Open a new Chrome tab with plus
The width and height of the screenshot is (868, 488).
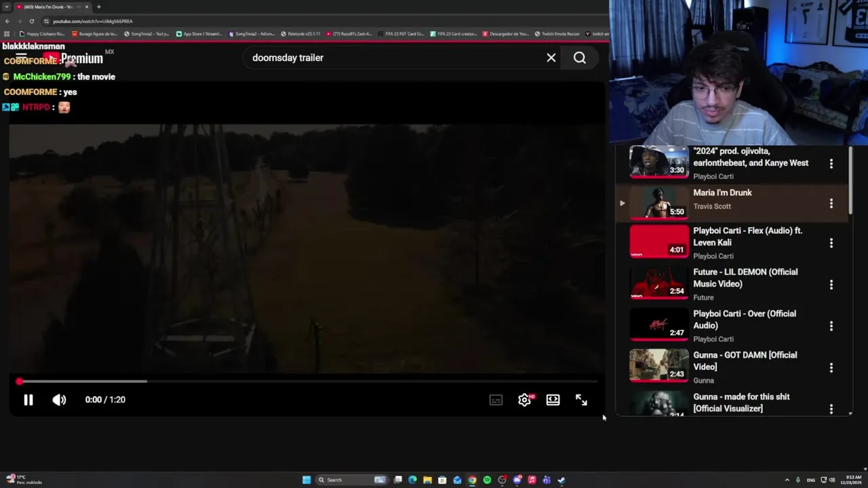tap(98, 7)
